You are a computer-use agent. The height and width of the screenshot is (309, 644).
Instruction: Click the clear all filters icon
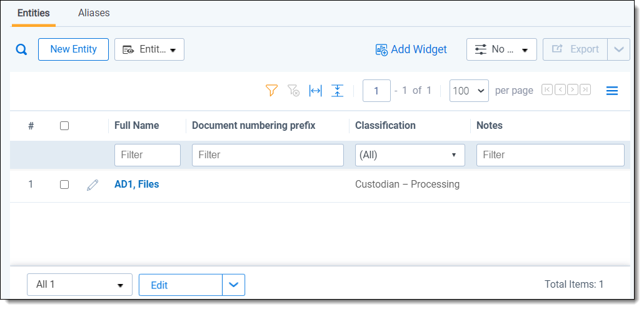tap(293, 91)
